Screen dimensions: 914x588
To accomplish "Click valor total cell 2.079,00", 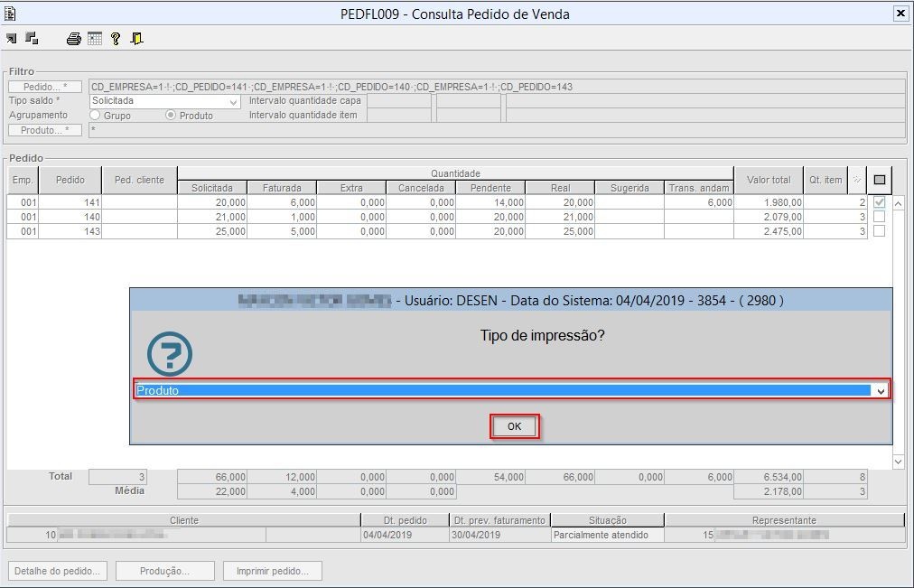I will point(769,217).
